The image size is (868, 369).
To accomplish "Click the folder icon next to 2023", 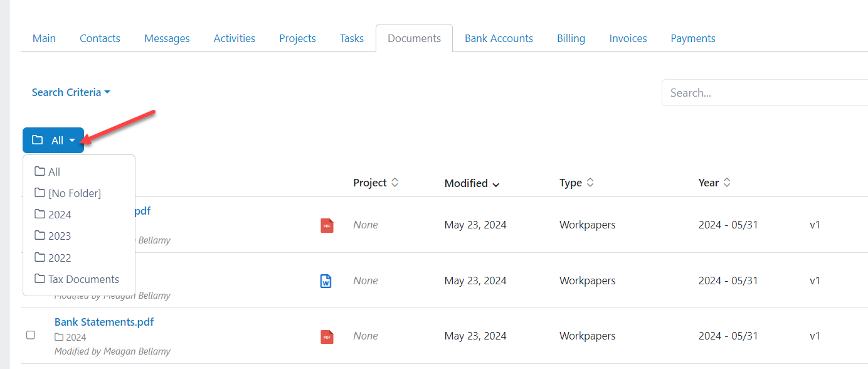I will 39,235.
